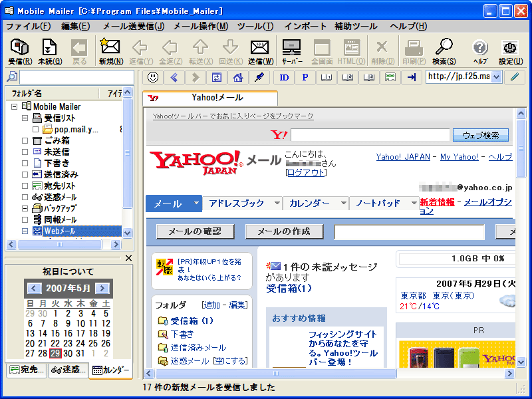Click the folder tree vertical scrollbar thumb
This screenshot has height=399, width=532.
click(127, 153)
